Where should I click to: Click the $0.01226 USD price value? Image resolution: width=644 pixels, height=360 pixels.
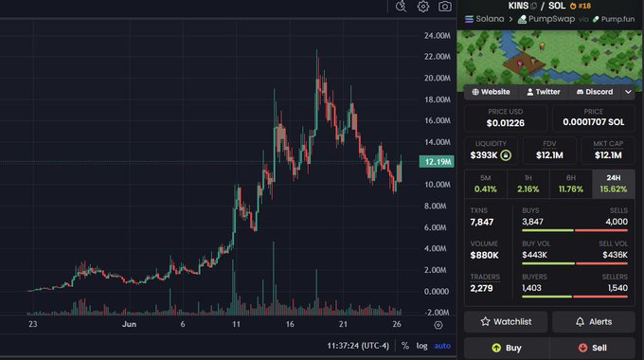[505, 123]
